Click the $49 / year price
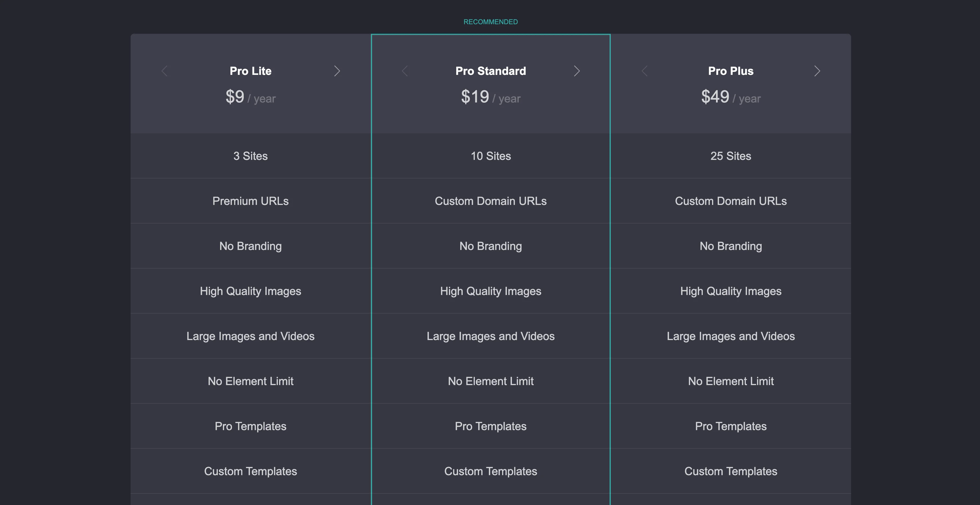The height and width of the screenshot is (505, 980). [x=730, y=97]
